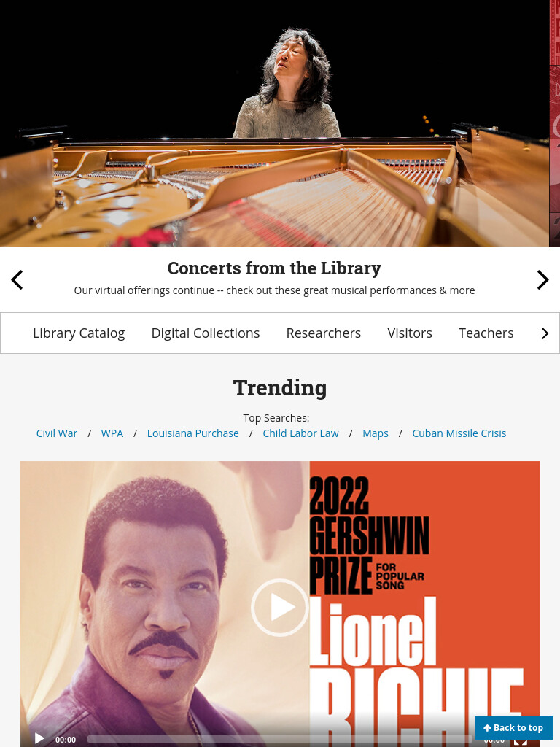Advance to next carousel slide arrow
560x747 pixels.
point(542,279)
